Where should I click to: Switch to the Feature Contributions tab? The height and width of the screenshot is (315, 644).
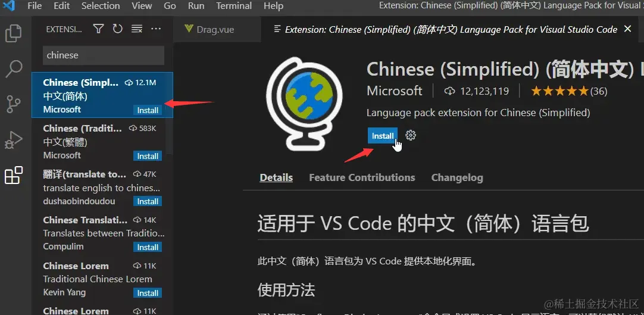click(x=362, y=177)
